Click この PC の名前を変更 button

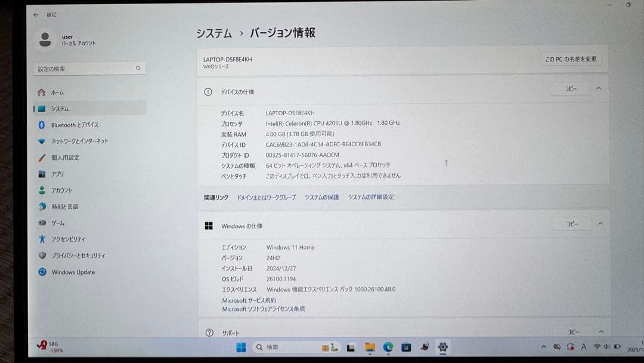(571, 59)
